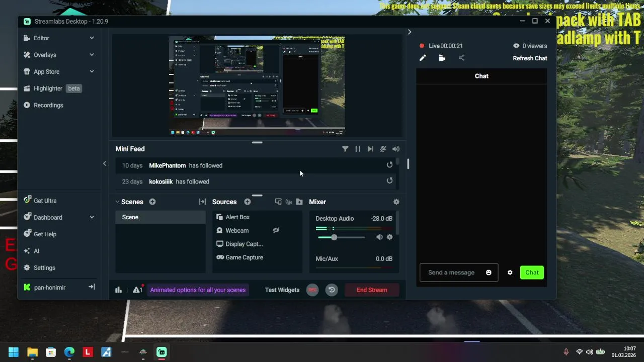Click Test Widgets
Viewport: 644px width, 362px height.
(x=282, y=290)
